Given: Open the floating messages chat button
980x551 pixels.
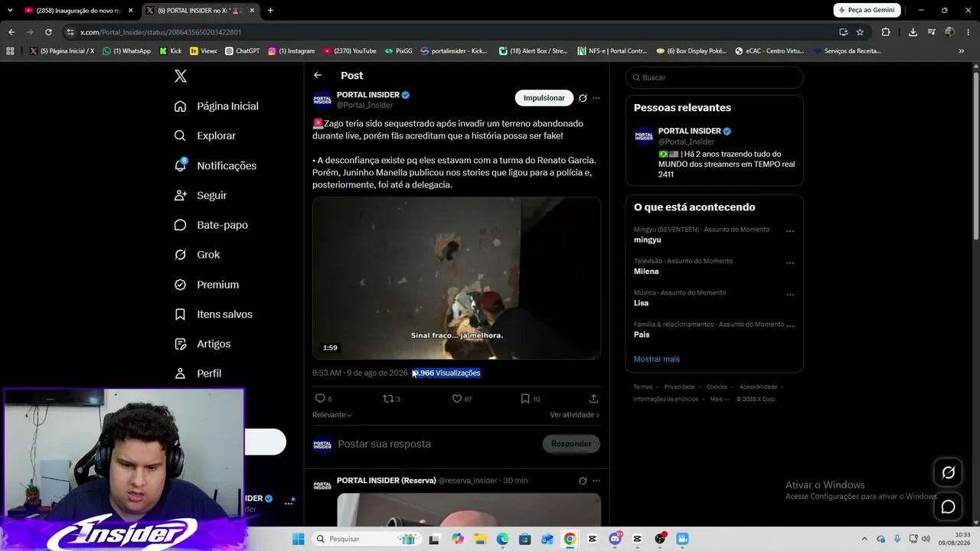Looking at the screenshot, I should click(949, 507).
